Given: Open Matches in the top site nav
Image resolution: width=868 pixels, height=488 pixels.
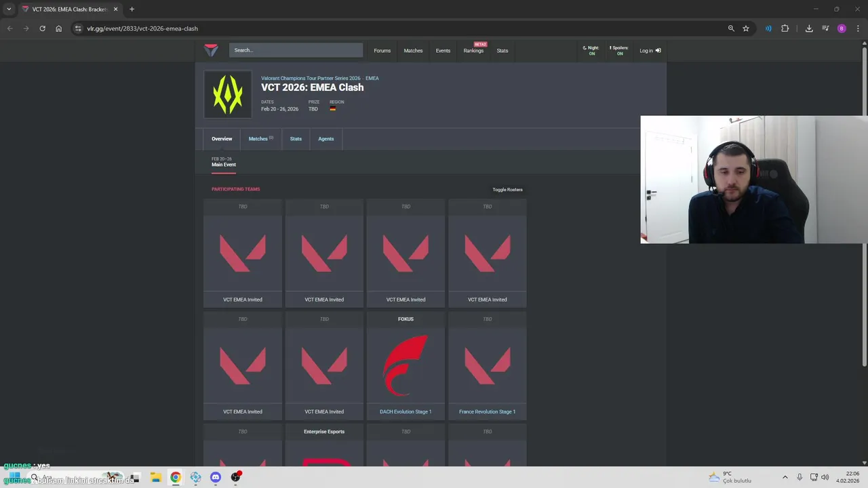Looking at the screenshot, I should click(413, 51).
